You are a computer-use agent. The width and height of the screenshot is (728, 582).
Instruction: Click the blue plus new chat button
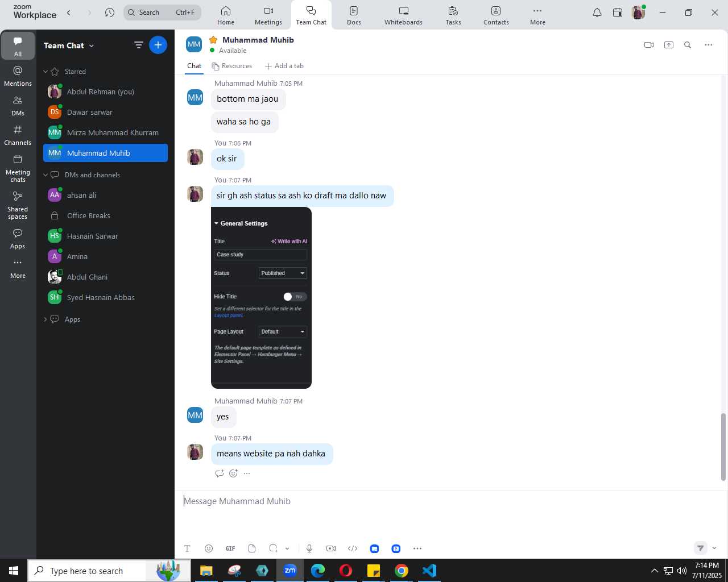[x=158, y=45]
